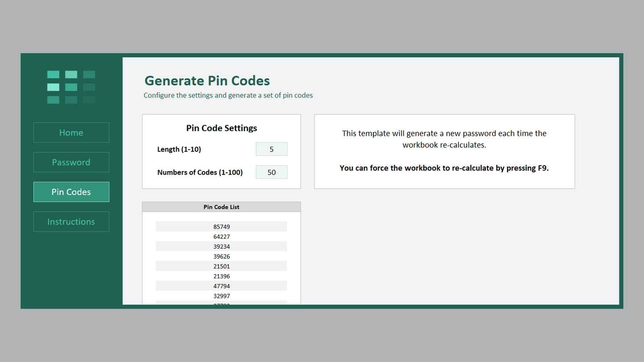Select the 21501 pin code cell
644x362 pixels.
point(222,266)
